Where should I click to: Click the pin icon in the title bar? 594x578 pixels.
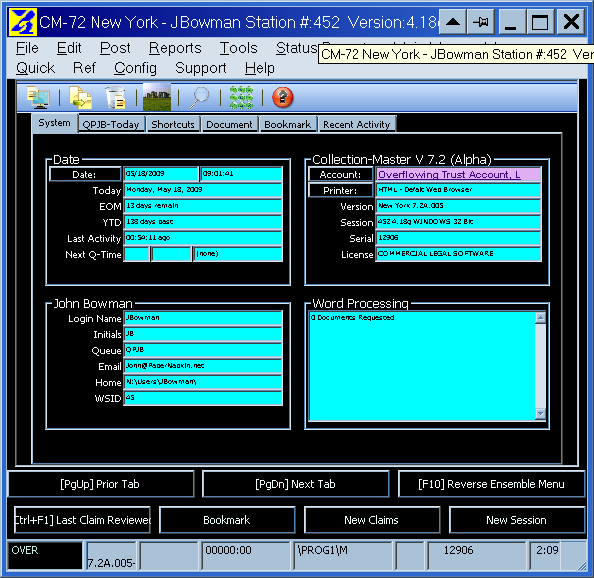point(480,22)
